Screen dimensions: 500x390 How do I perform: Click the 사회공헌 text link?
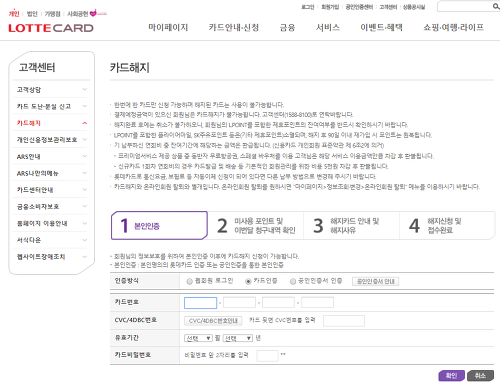coord(77,14)
